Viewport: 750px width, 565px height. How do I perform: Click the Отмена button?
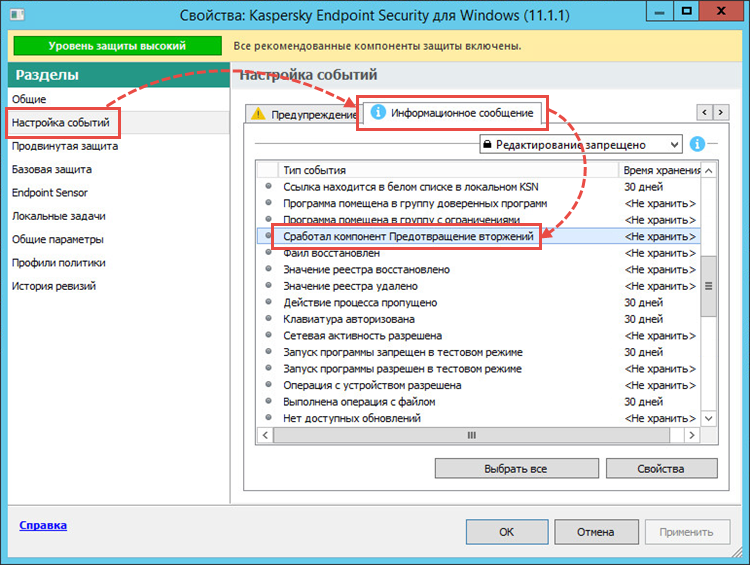tap(596, 532)
